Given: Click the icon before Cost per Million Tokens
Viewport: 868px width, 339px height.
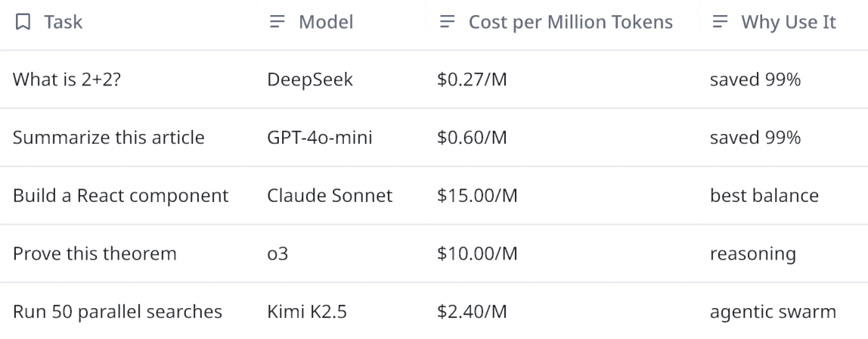Looking at the screenshot, I should (x=447, y=23).
